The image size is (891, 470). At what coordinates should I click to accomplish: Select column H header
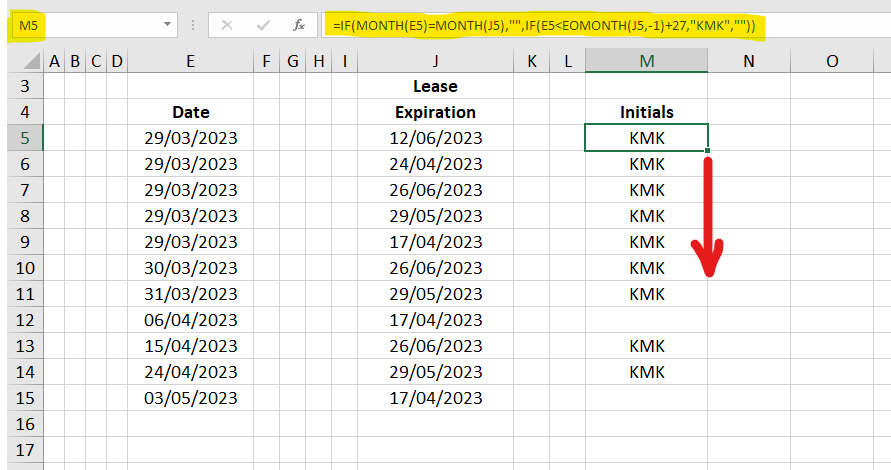point(319,61)
